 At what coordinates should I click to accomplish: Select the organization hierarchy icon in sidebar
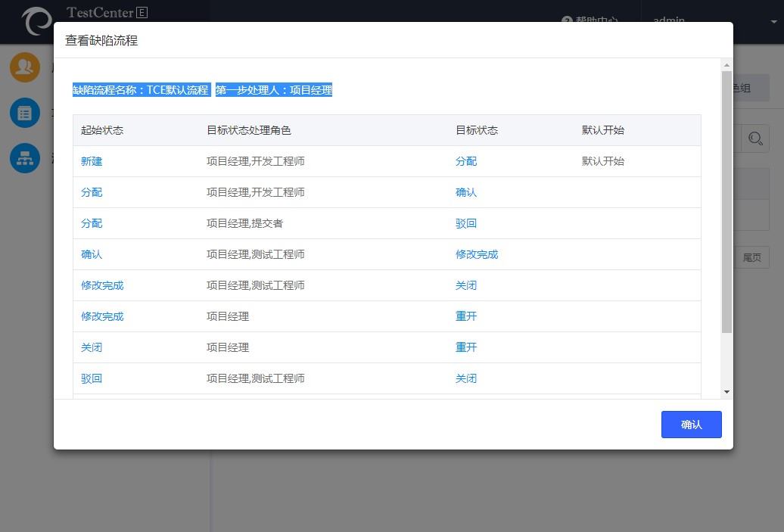[x=24, y=158]
